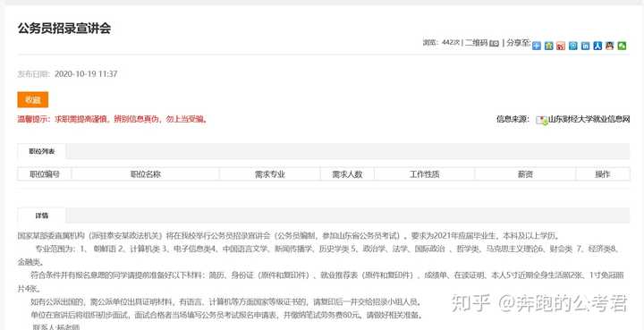The width and height of the screenshot is (644, 330).
Task: Share to Weibo using the red icon
Action: tap(561, 46)
